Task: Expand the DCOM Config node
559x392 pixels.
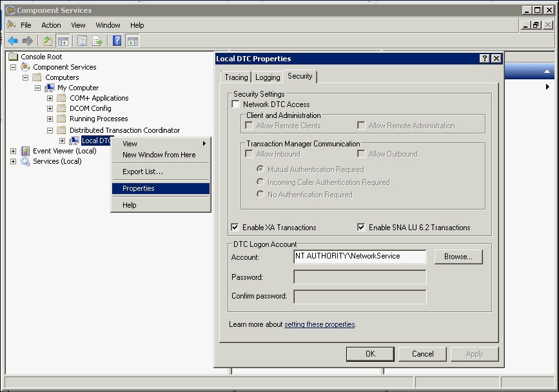Action: click(50, 108)
